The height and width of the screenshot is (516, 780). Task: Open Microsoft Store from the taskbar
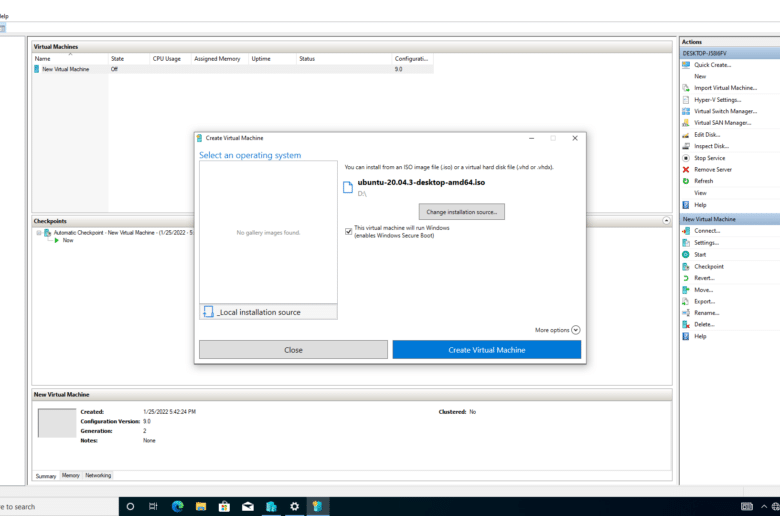coord(224,507)
